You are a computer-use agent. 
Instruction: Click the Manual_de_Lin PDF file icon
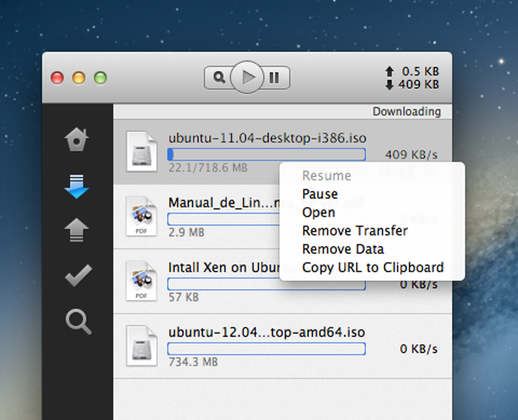tap(142, 216)
